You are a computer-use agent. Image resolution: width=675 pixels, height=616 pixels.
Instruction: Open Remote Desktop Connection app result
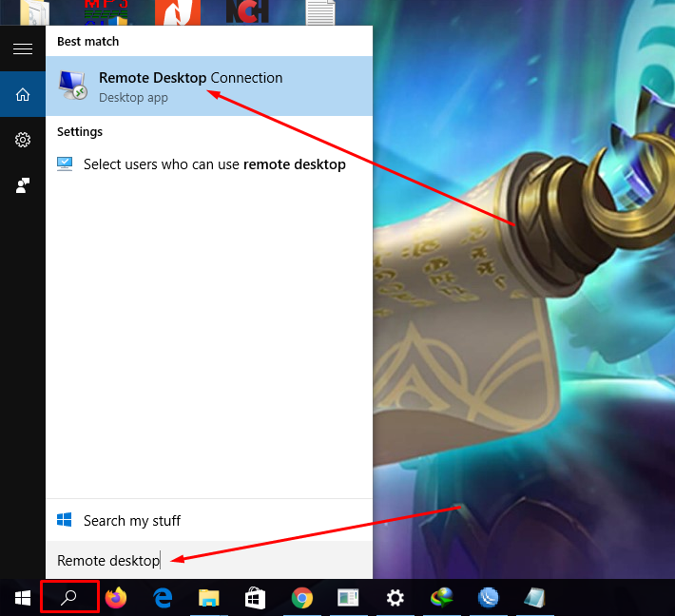tap(209, 87)
